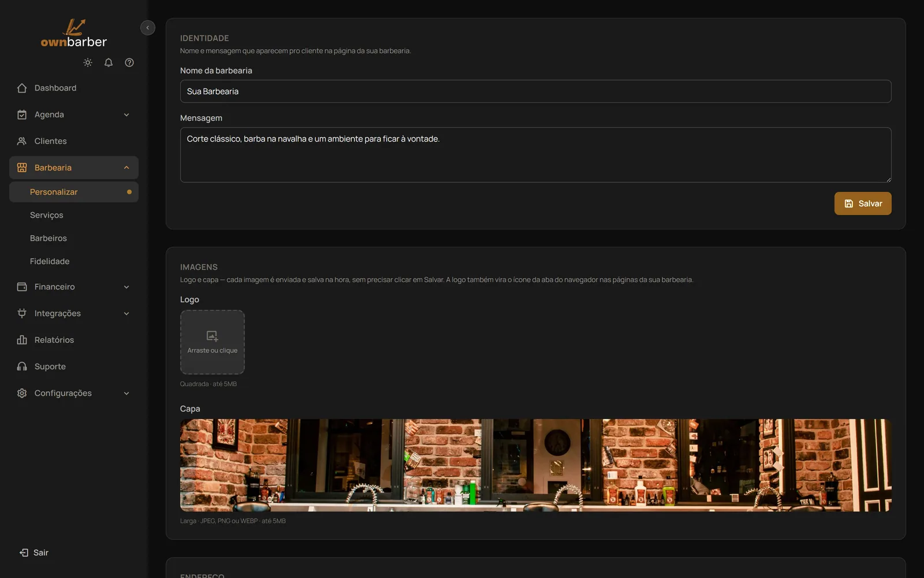
Task: Click the Agenda calendar icon
Action: point(22,114)
